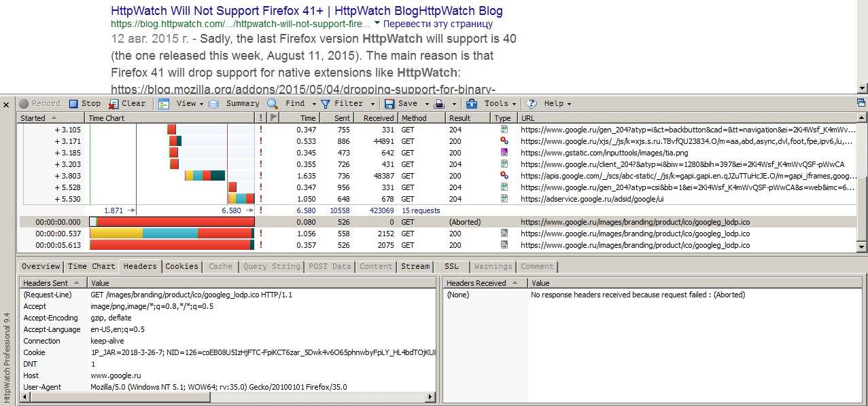
Task: Click warning mark on the +5.530 row
Action: (261, 199)
